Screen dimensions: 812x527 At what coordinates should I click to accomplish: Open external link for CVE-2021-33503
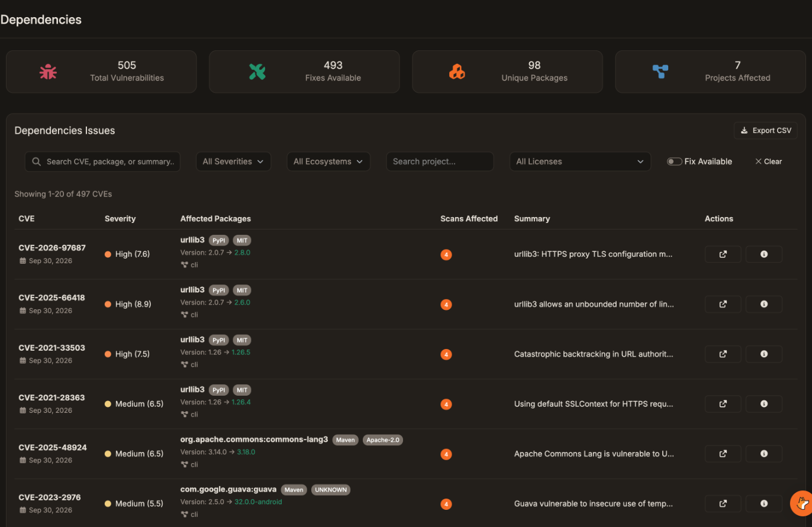tap(723, 354)
